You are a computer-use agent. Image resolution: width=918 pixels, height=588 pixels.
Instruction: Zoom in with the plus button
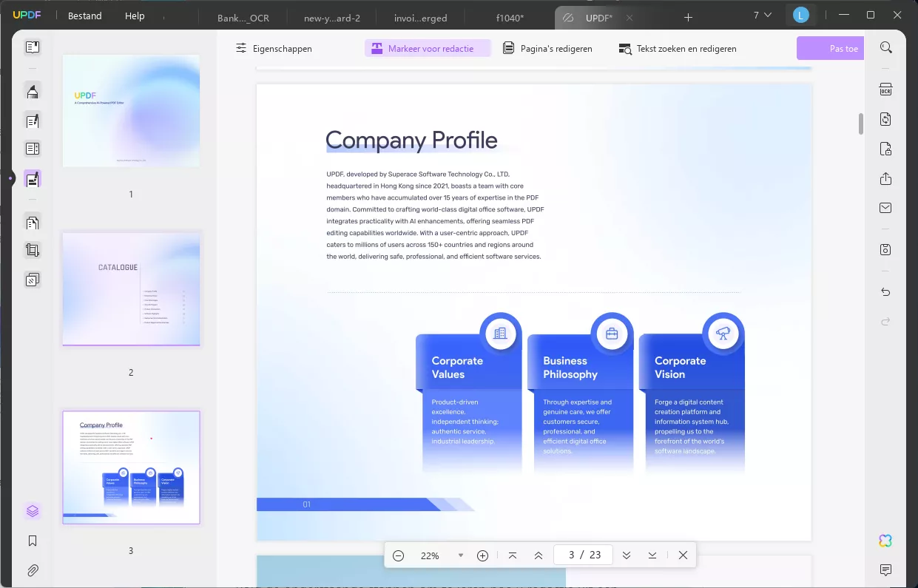[483, 555]
